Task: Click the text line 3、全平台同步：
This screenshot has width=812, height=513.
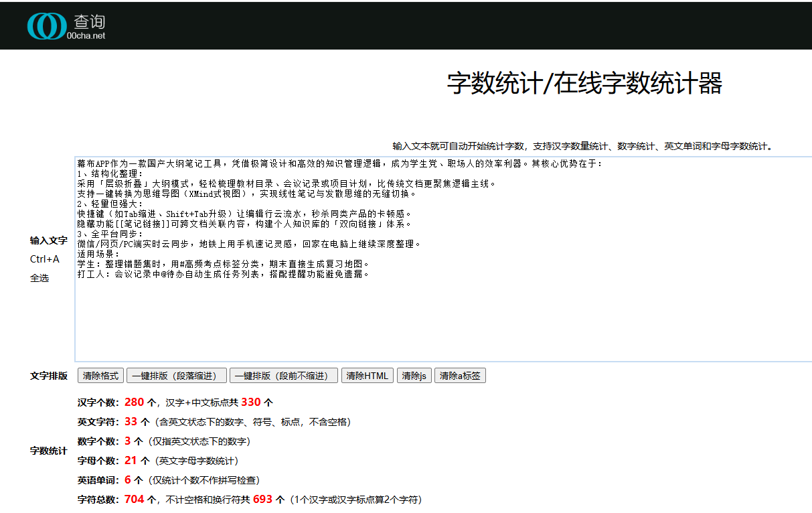Action: (110, 234)
